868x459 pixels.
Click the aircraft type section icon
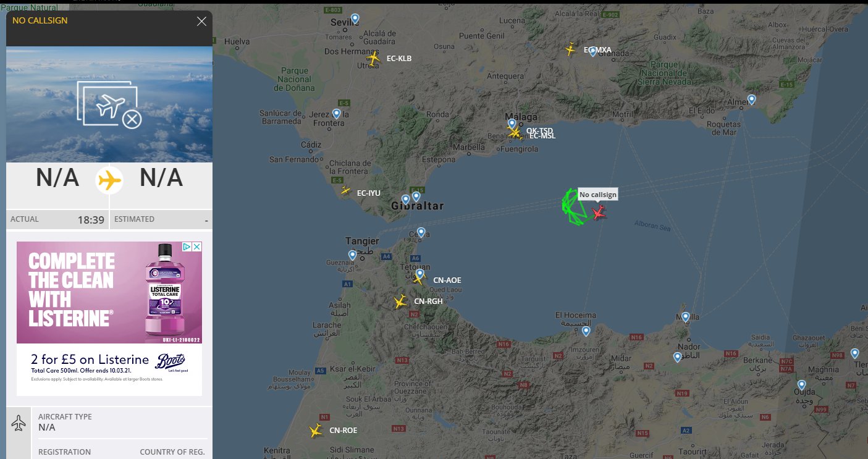(x=19, y=424)
